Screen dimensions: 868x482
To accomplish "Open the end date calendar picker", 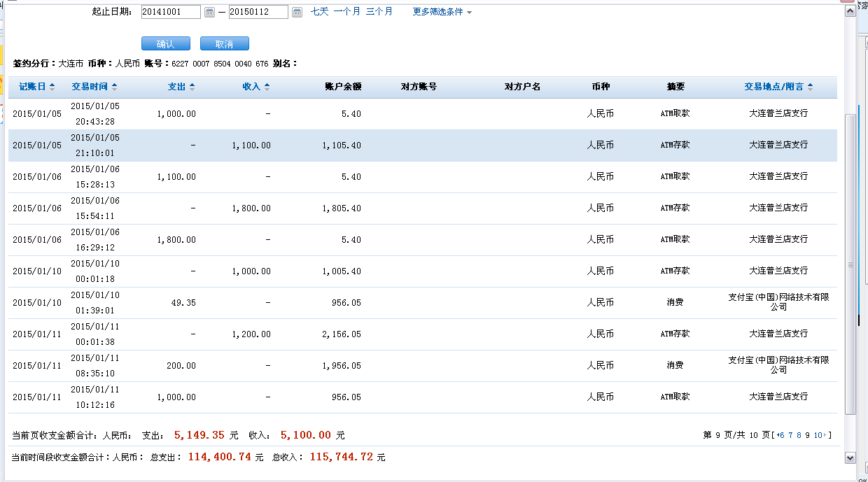I will point(297,12).
